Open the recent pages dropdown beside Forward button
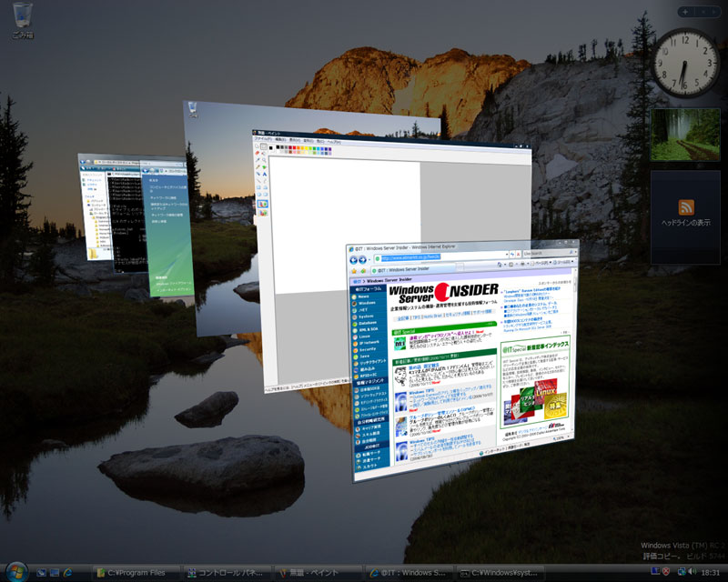This screenshot has width=728, height=582. pos(369,260)
